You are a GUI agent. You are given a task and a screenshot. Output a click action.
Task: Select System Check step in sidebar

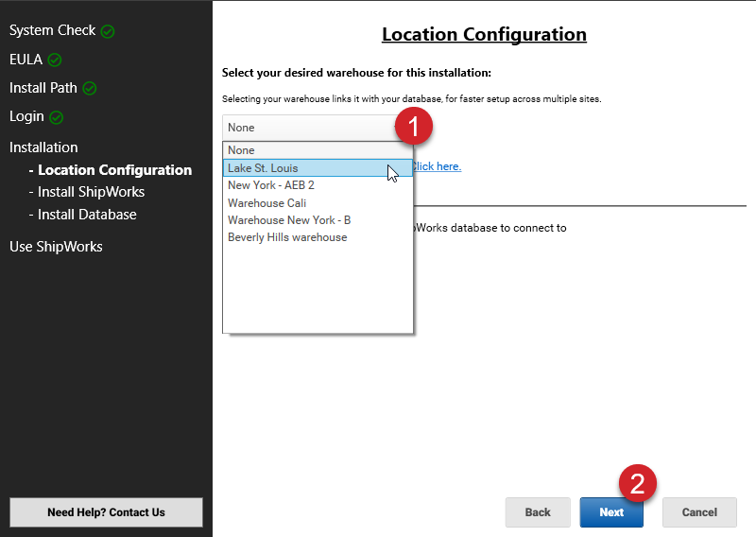[53, 30]
